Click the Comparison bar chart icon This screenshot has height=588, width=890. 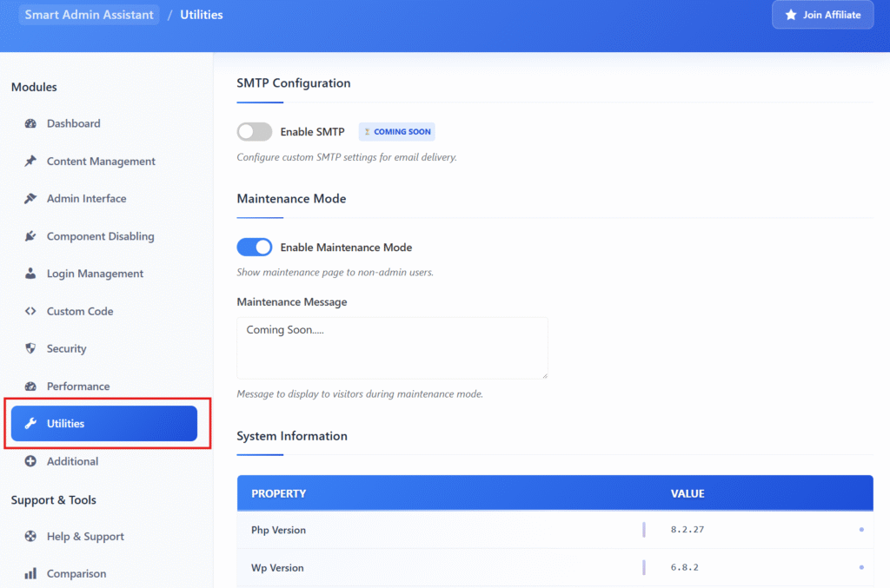pos(30,573)
